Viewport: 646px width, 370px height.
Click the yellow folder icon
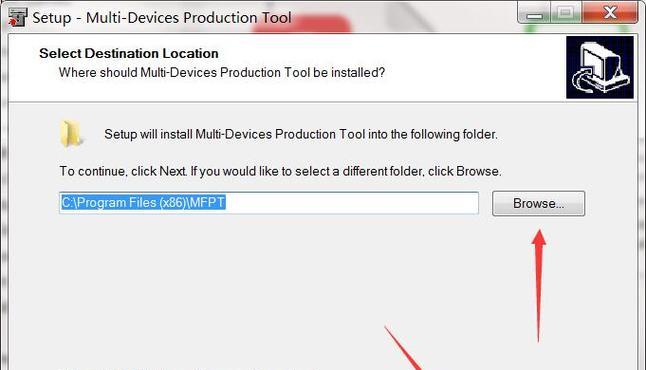[x=71, y=133]
